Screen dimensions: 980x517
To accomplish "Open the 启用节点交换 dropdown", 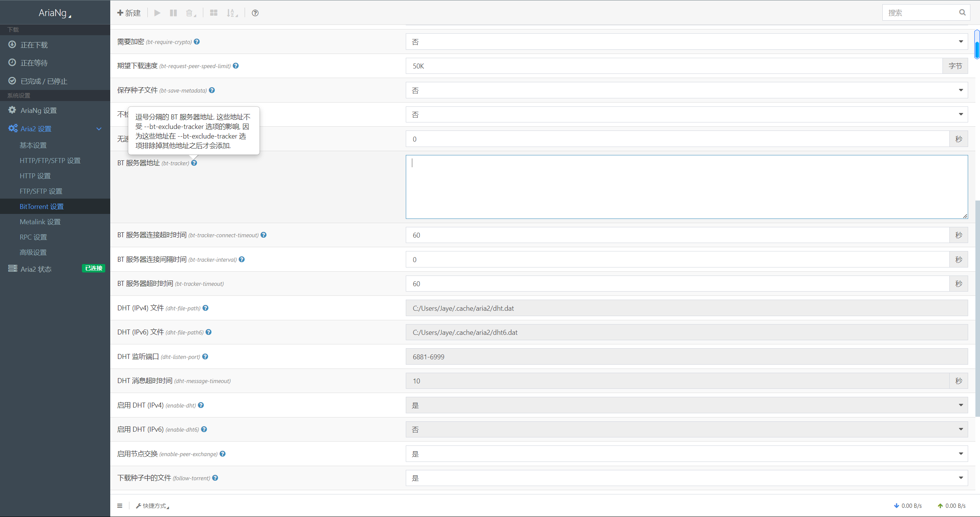I will tap(687, 454).
